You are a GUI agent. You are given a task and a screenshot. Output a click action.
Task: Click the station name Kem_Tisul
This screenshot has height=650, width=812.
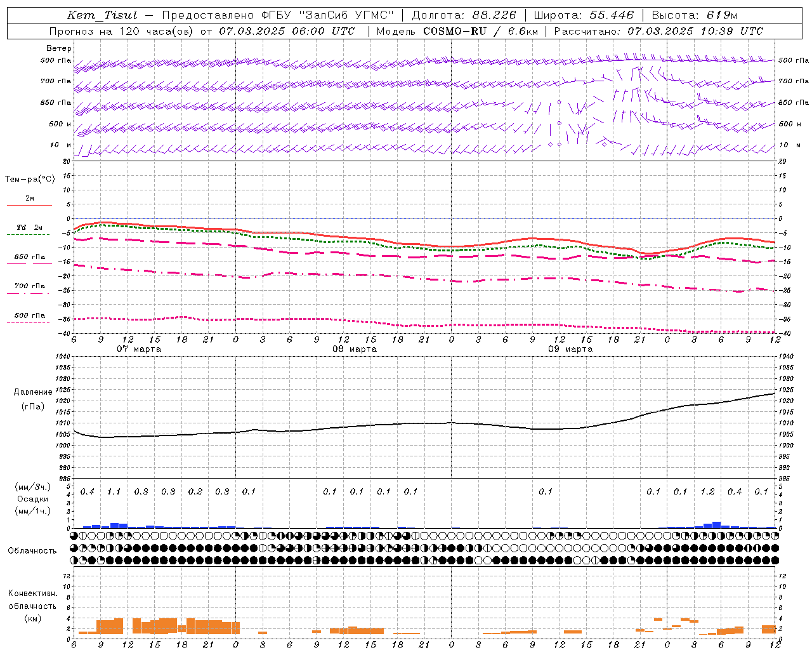pyautogui.click(x=101, y=16)
